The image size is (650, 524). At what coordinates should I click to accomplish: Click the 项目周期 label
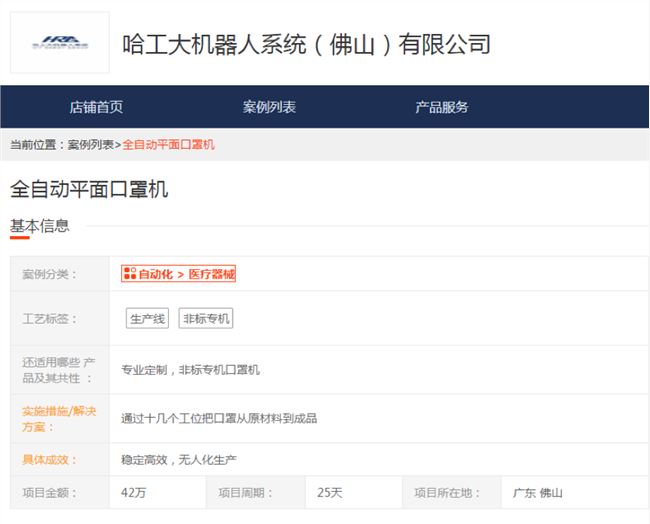point(245,492)
